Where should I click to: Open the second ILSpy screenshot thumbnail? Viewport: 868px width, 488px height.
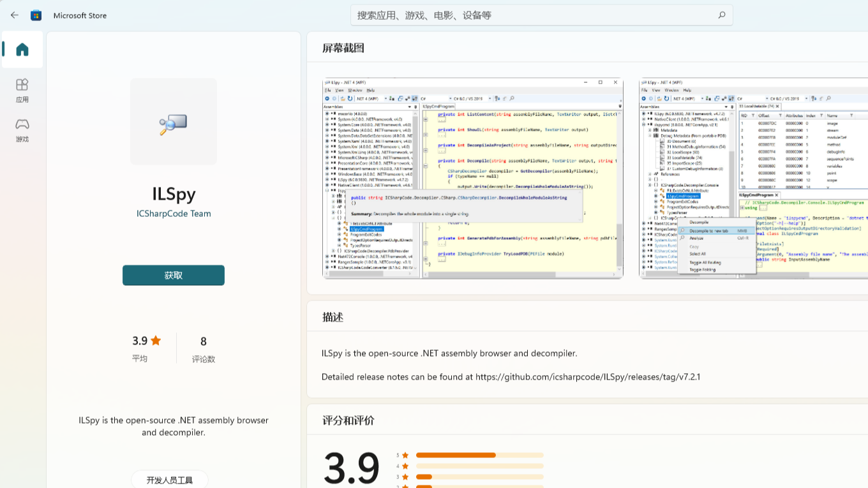[x=754, y=178]
